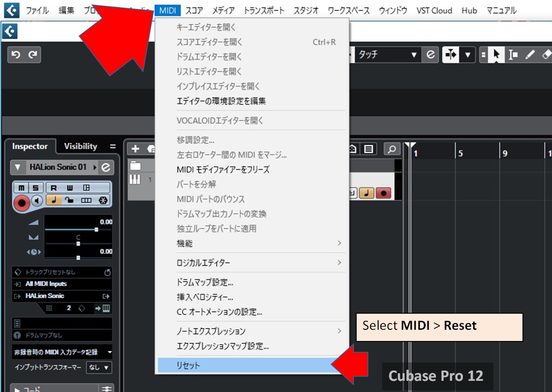Select the instrument track keyboard icon
552x392 pixels.
pos(135,179)
